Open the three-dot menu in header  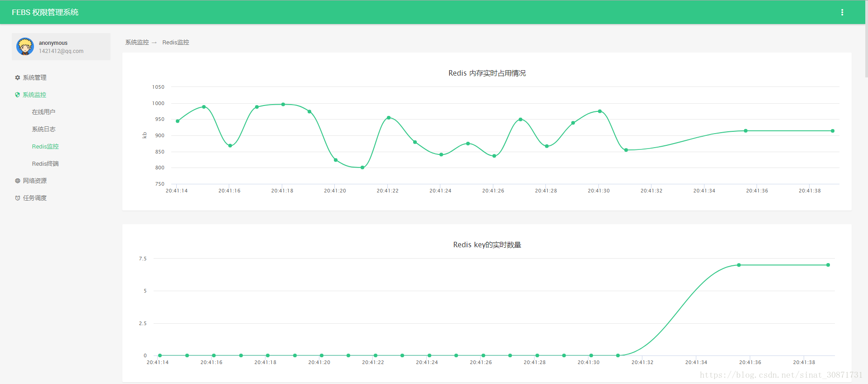[842, 12]
